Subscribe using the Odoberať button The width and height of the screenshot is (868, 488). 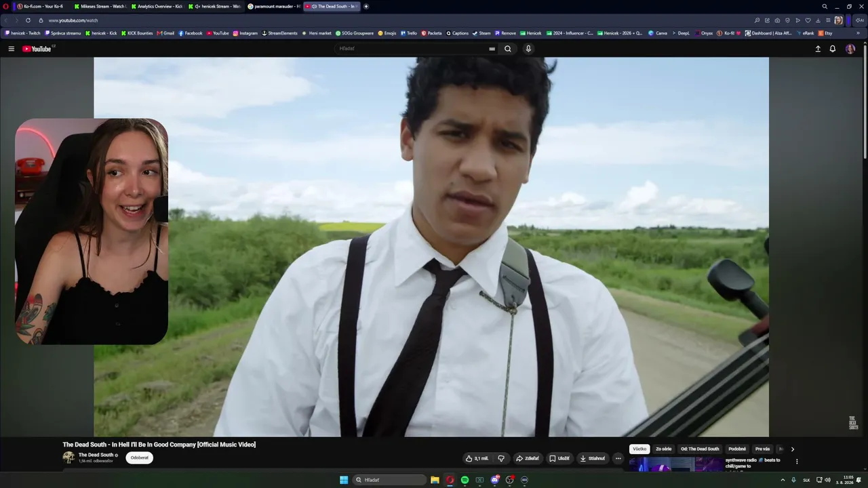tap(139, 457)
